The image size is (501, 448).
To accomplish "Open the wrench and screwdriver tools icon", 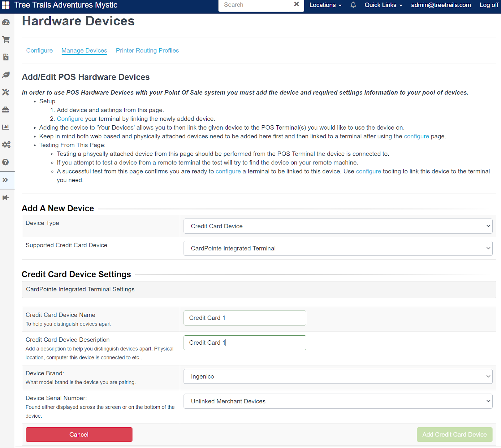I will pyautogui.click(x=6, y=92).
